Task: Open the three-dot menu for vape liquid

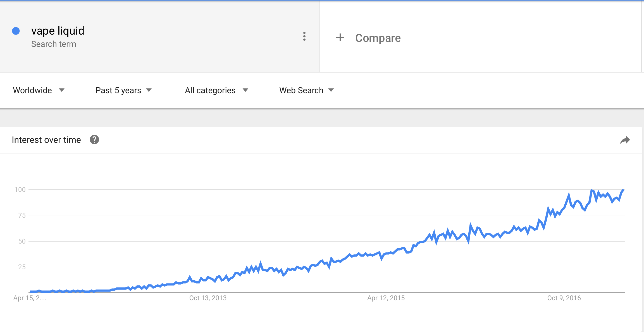Action: click(x=304, y=36)
